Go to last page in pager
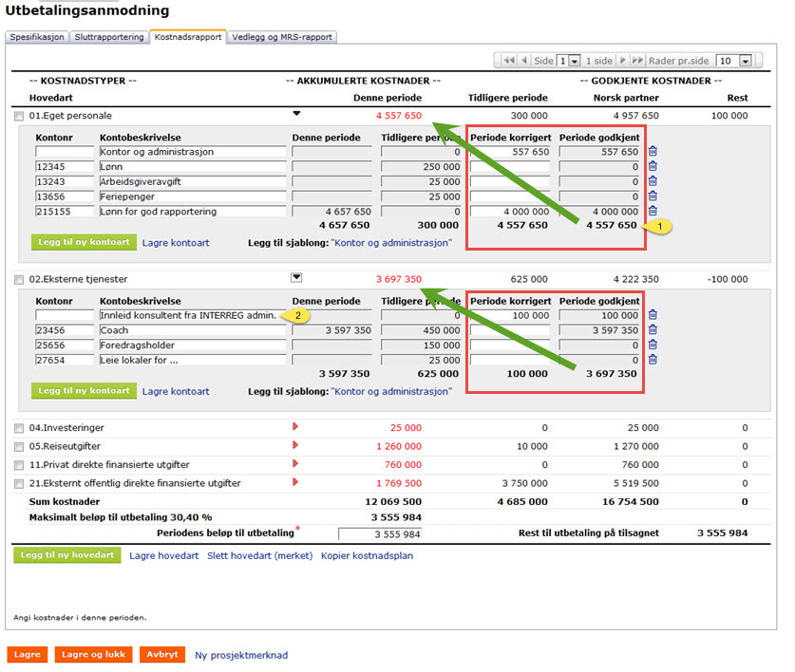Image resolution: width=795 pixels, height=672 pixels. click(x=637, y=61)
